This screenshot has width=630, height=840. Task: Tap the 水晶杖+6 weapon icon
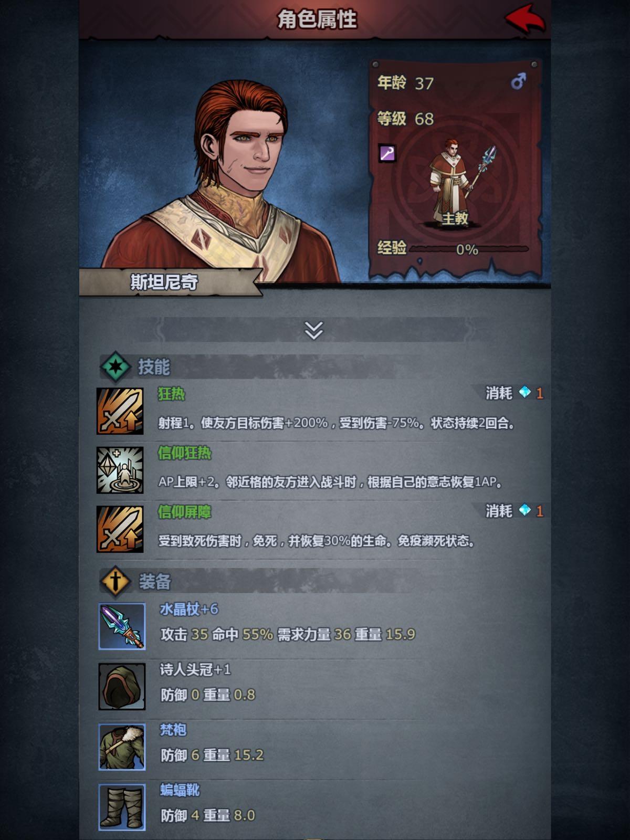[122, 626]
